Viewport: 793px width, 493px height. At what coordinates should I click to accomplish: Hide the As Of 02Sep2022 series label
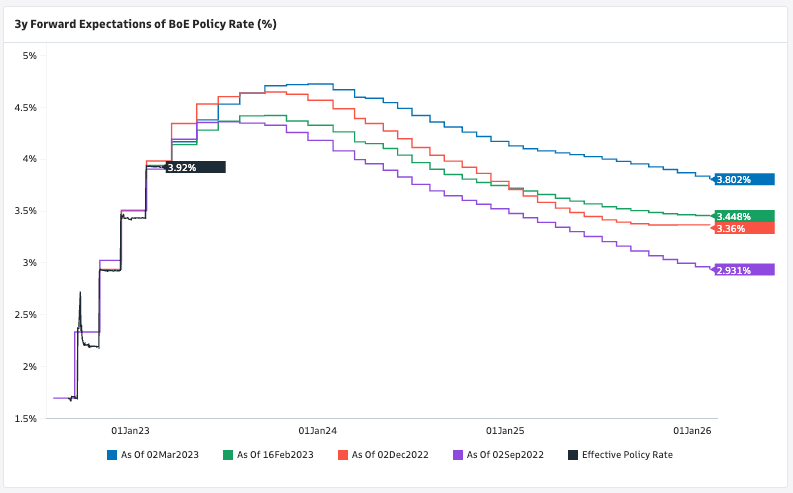pos(505,455)
